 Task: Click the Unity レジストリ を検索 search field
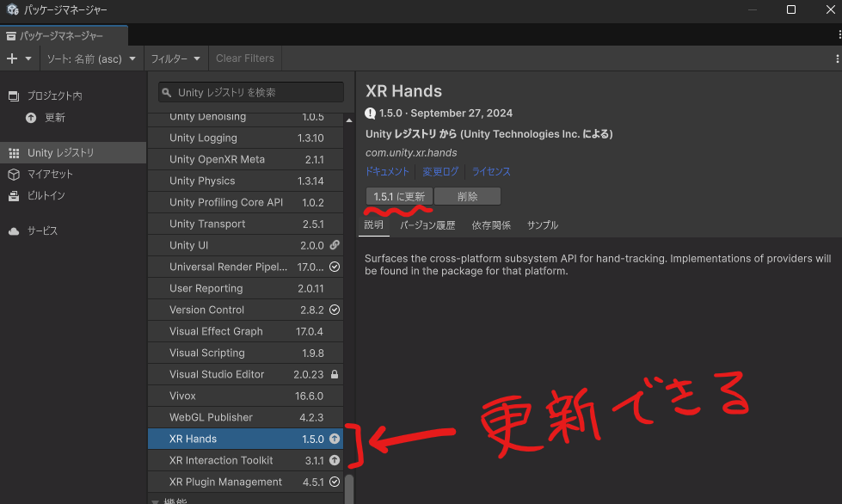(x=251, y=92)
